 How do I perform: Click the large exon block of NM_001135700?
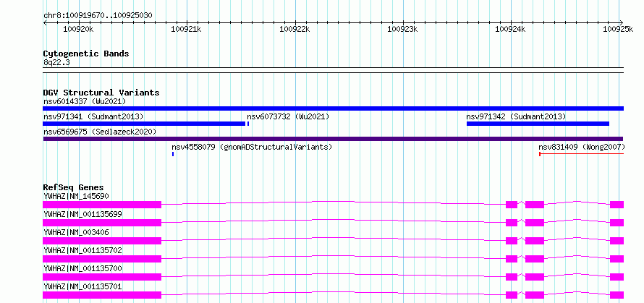pos(102,277)
